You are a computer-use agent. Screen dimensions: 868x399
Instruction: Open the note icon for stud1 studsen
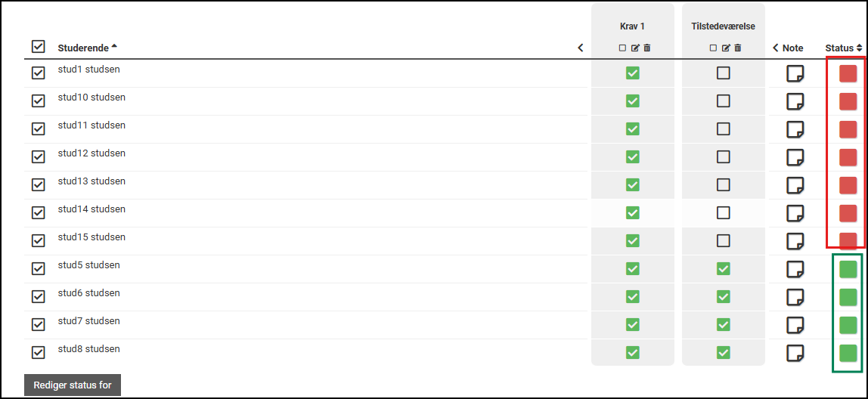point(795,73)
